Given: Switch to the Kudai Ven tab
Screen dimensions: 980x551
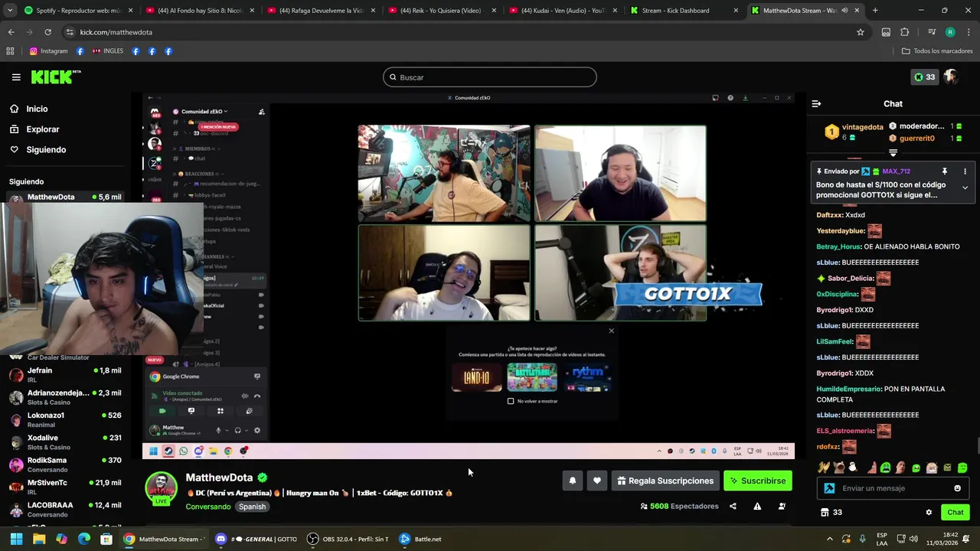Looking at the screenshot, I should tap(562, 11).
